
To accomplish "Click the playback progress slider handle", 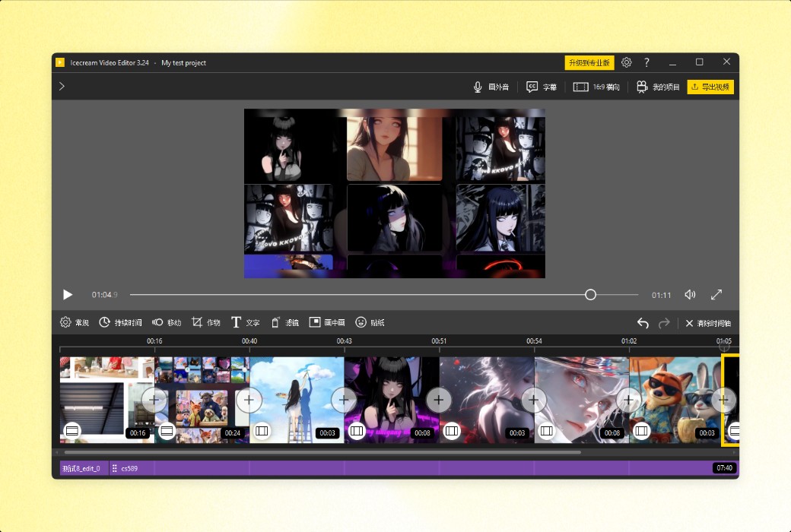I will [590, 294].
